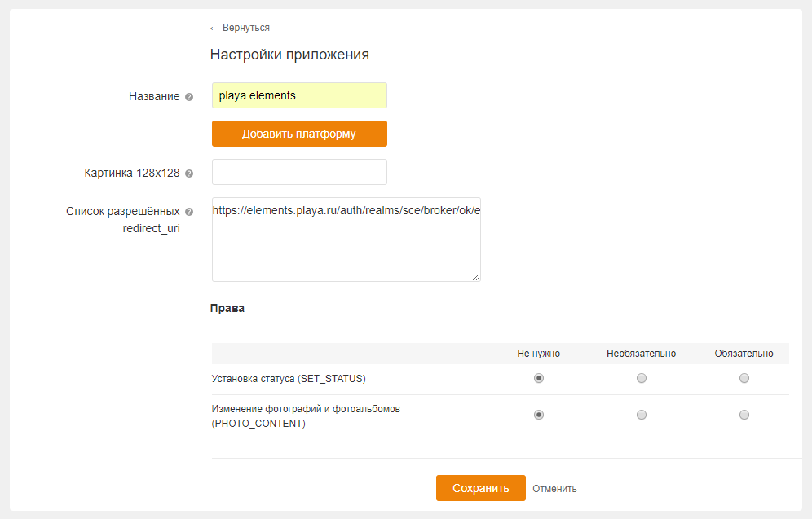
Task: Click the Установка статуса (SET_STATUS) row label
Action: tap(289, 378)
